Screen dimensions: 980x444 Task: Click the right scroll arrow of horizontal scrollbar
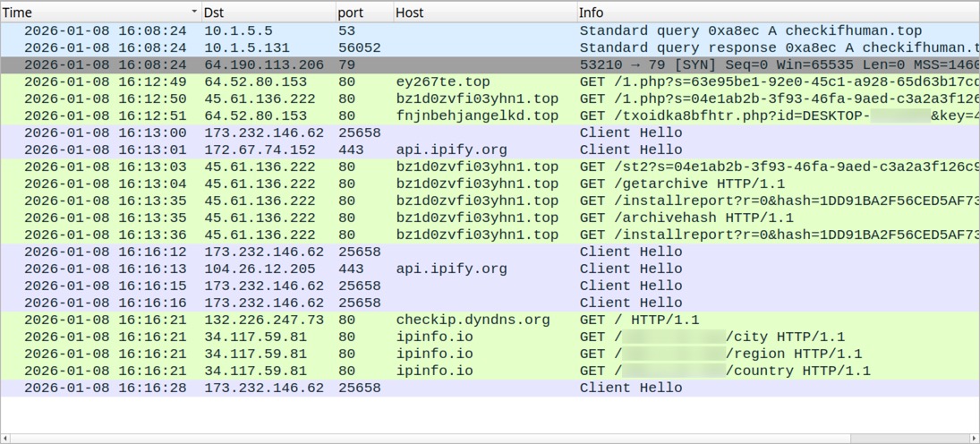pyautogui.click(x=972, y=439)
